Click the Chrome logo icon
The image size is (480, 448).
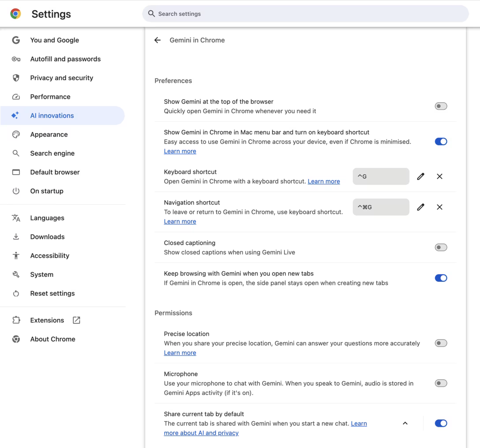pyautogui.click(x=15, y=14)
